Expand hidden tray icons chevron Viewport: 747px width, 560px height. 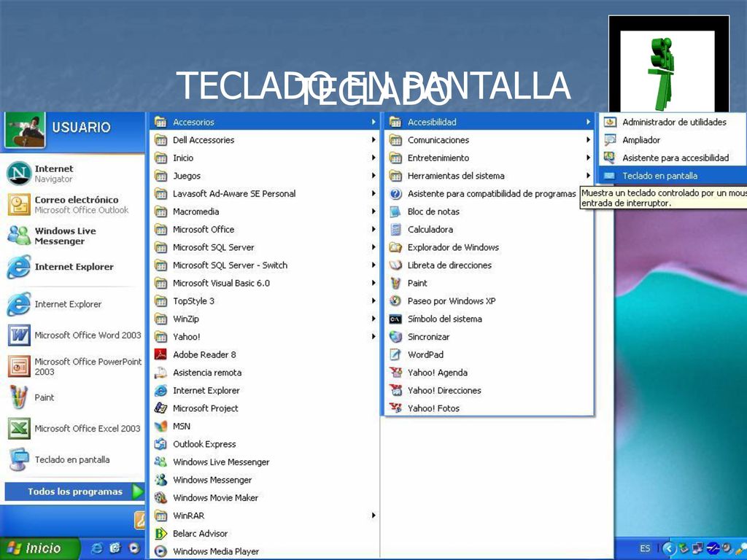[669, 548]
